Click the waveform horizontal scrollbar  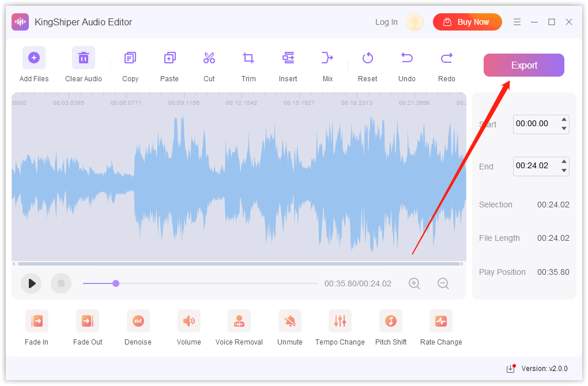[239, 264]
